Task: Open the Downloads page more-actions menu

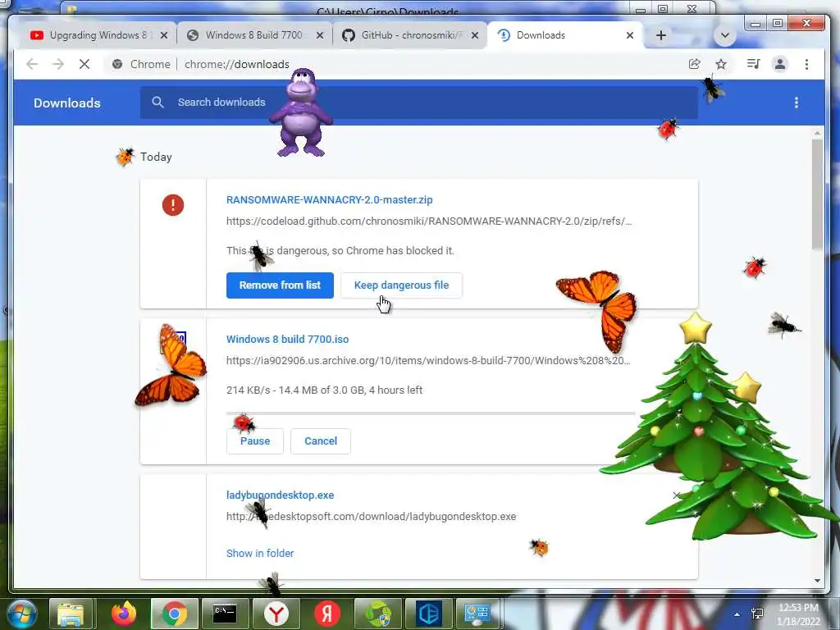Action: [797, 103]
